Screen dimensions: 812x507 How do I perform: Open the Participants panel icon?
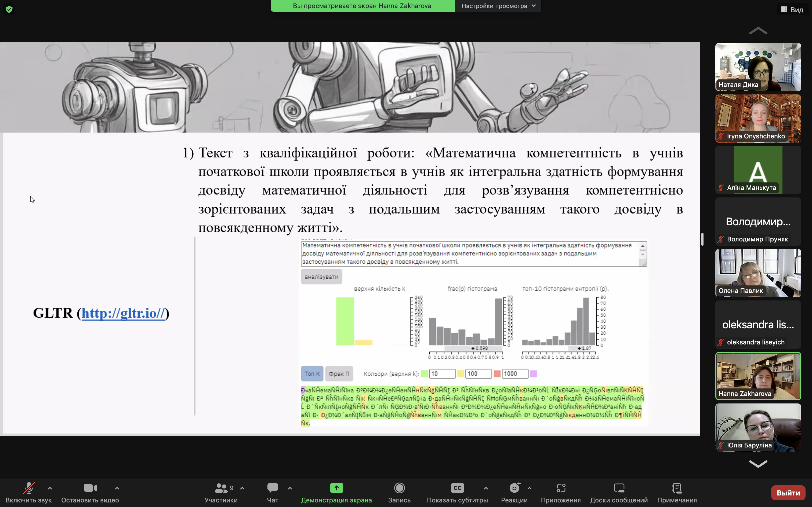pyautogui.click(x=221, y=488)
